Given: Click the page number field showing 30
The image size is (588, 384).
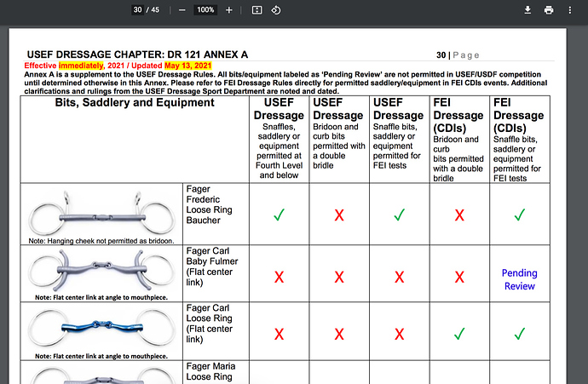Looking at the screenshot, I should point(137,9).
